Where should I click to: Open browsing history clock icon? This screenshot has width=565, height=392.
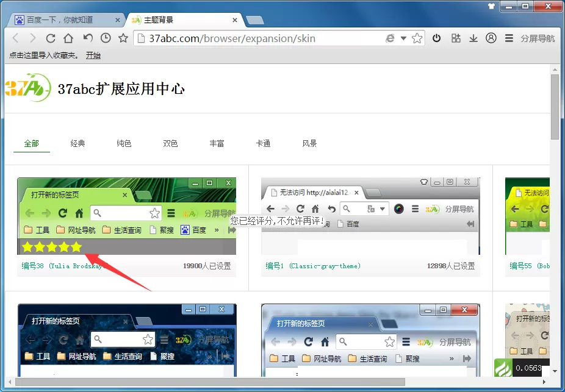pyautogui.click(x=106, y=38)
